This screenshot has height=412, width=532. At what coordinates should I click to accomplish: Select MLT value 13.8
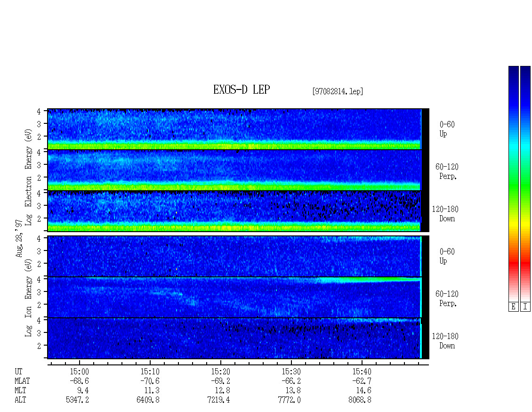pos(293,391)
